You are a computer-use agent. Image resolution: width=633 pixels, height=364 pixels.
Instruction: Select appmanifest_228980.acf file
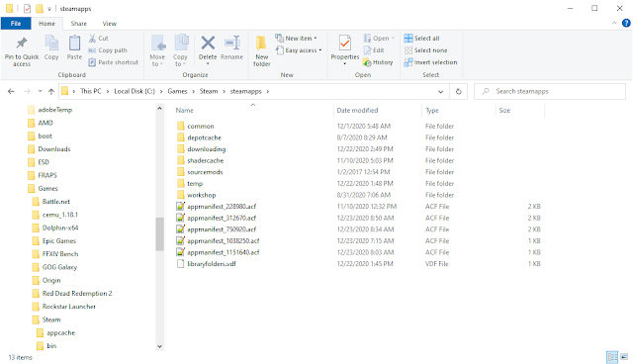point(222,207)
